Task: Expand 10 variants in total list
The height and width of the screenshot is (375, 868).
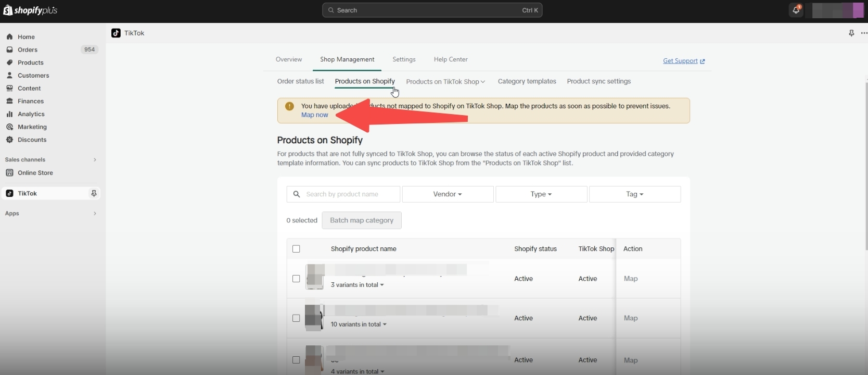Action: pos(359,324)
